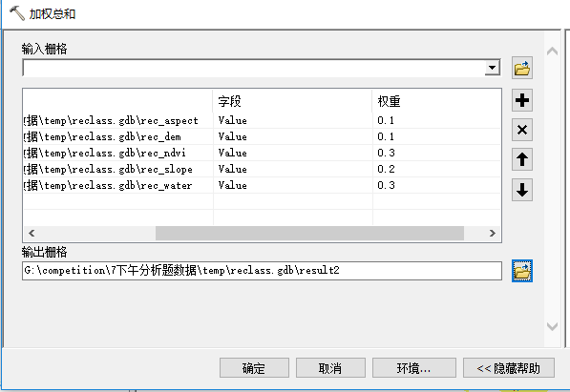The height and width of the screenshot is (392, 570).
Task: Add a raster with the plus icon
Action: point(522,100)
